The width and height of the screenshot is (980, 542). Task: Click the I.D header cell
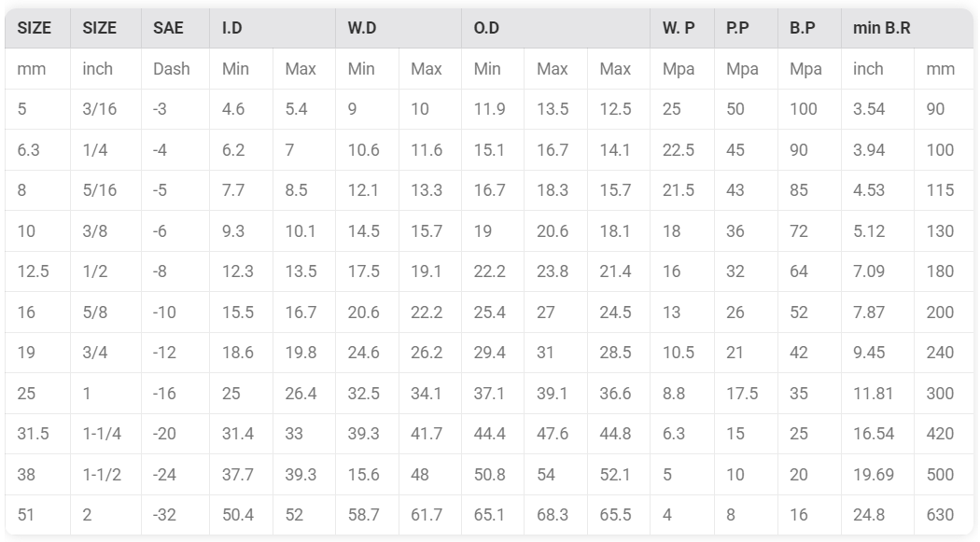(272, 28)
